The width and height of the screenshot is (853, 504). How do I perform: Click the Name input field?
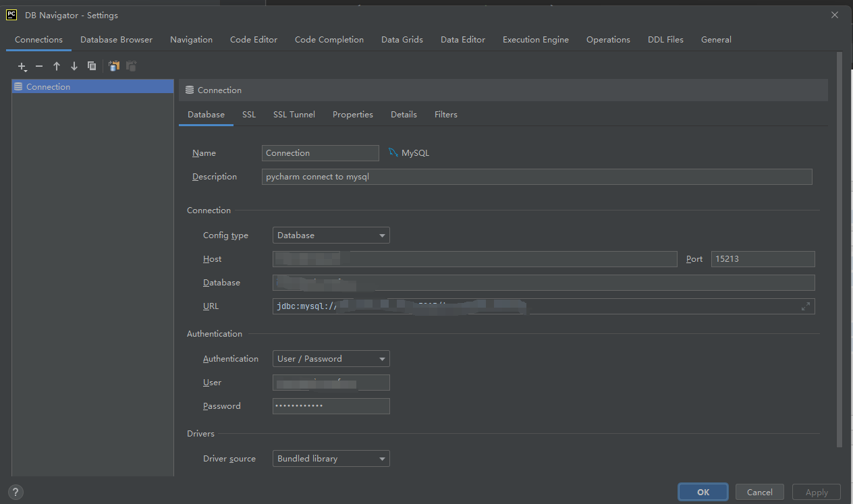(x=321, y=153)
